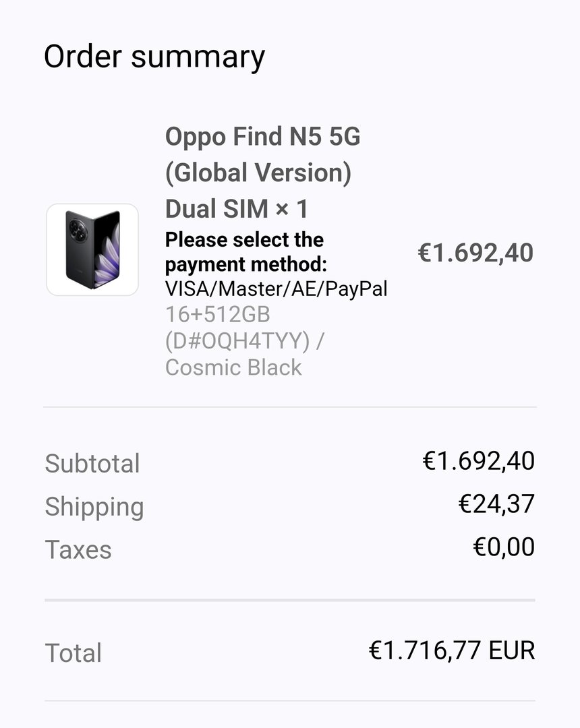Click the Taxes label
Viewport: 580px width, 728px height.
coord(78,550)
